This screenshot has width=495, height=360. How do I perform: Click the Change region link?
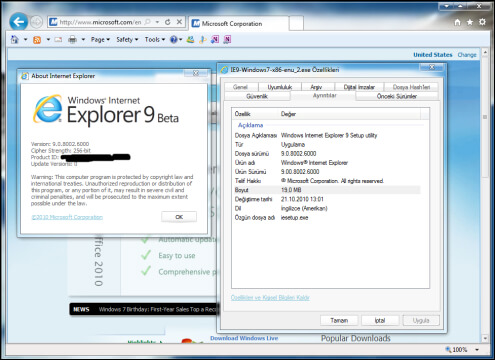point(467,55)
